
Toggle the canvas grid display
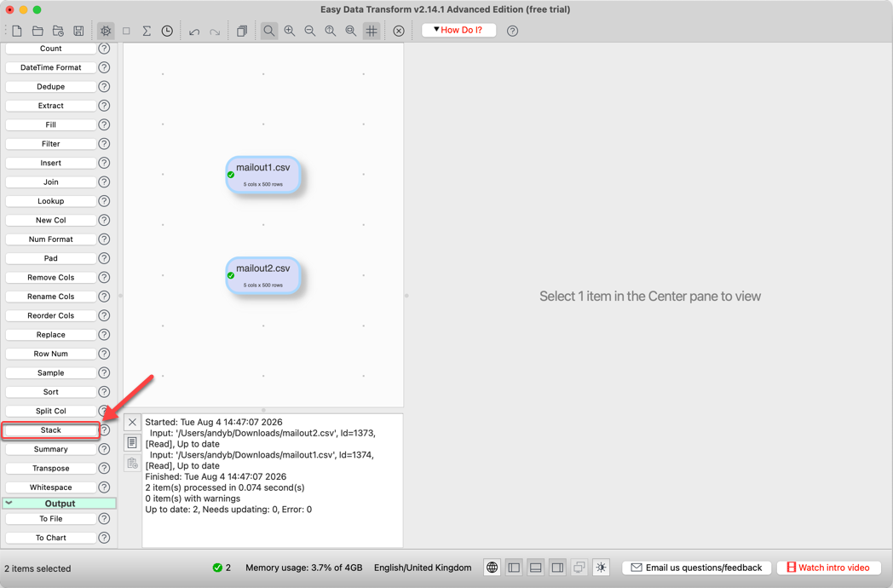tap(372, 31)
